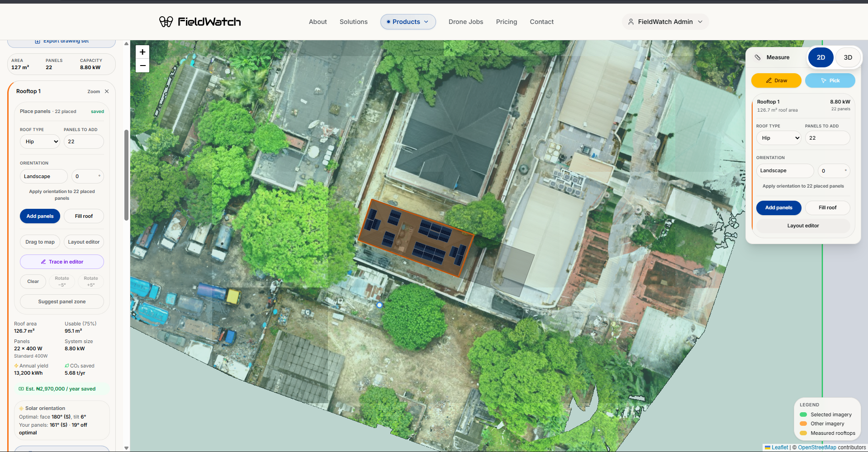Screen dimensions: 868x452
Task: Open the Contact page
Action: [x=542, y=22]
